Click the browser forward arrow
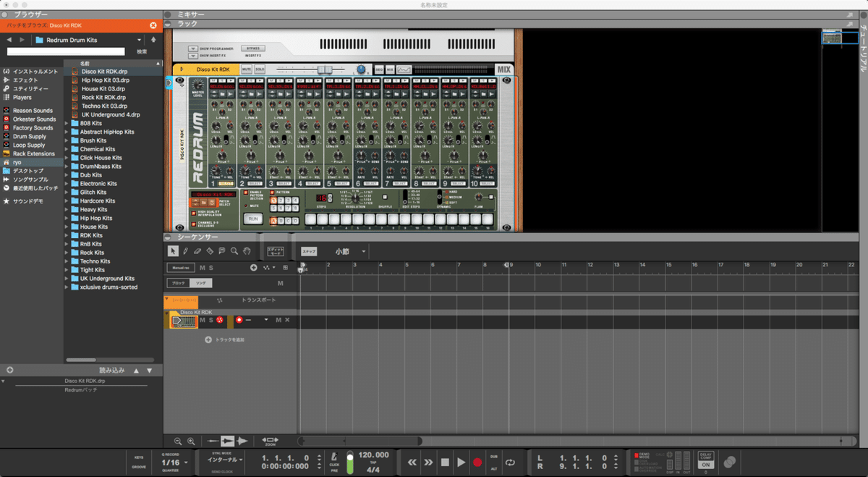 (22, 39)
